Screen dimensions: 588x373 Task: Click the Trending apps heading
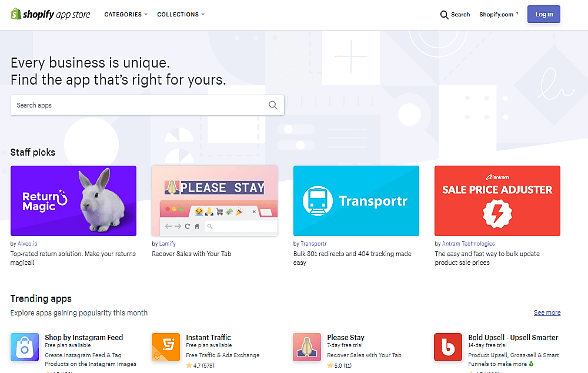41,298
